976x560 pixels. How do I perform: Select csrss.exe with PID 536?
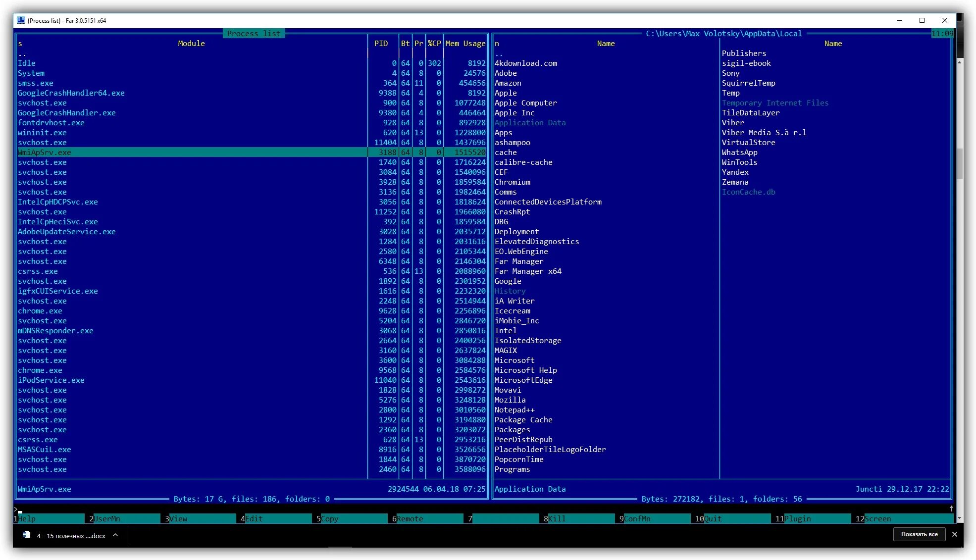252,271
